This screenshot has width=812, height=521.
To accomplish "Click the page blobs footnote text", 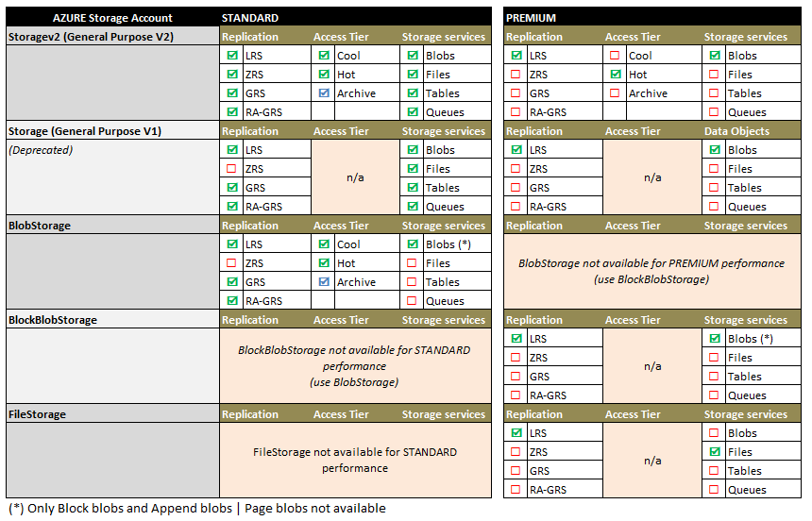I will click(198, 508).
